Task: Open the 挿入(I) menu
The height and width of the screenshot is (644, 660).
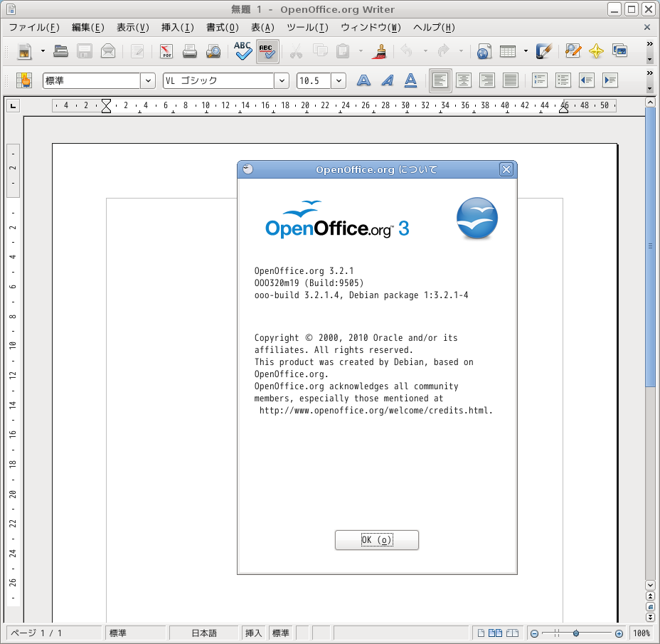Action: 178,27
